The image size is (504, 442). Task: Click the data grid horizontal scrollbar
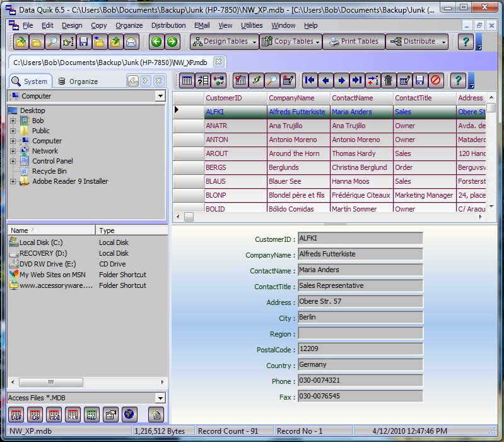click(328, 217)
